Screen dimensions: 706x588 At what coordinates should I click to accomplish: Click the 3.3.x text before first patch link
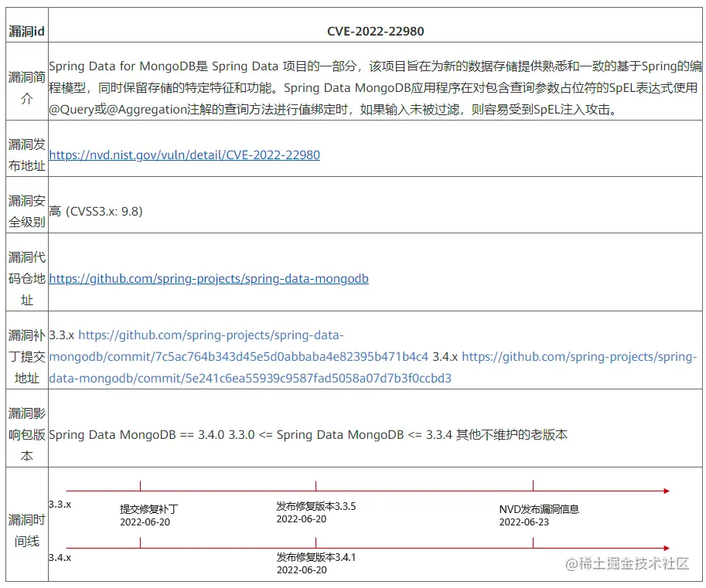tap(61, 335)
